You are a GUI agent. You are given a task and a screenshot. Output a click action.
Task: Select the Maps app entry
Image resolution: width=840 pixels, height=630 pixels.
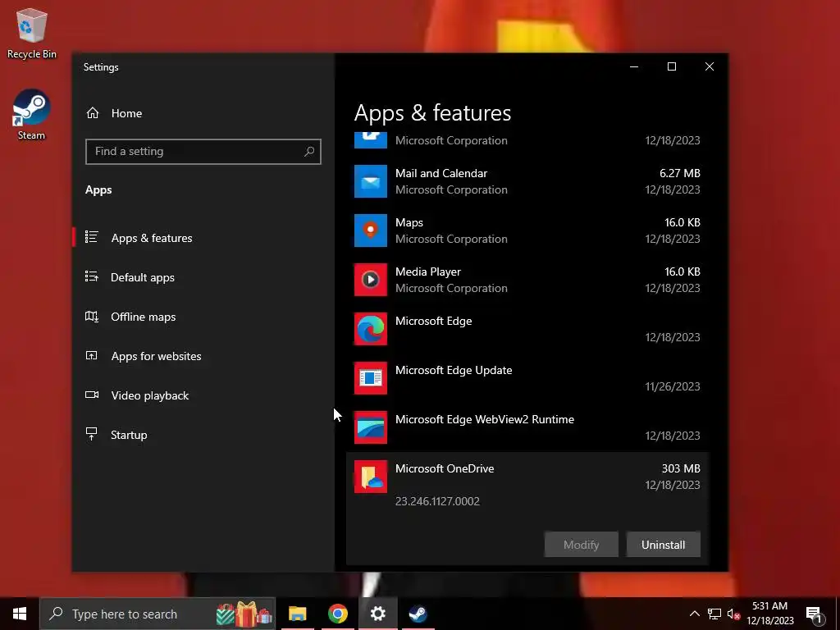(527, 231)
